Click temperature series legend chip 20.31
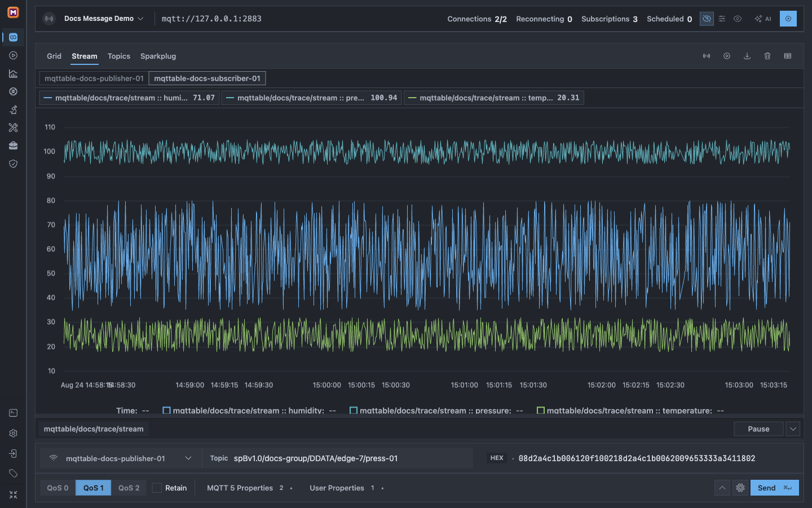Screen dimensions: 812x508 pyautogui.click(x=494, y=98)
